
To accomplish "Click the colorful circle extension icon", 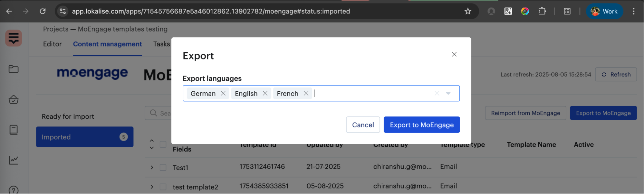I will pos(525,11).
